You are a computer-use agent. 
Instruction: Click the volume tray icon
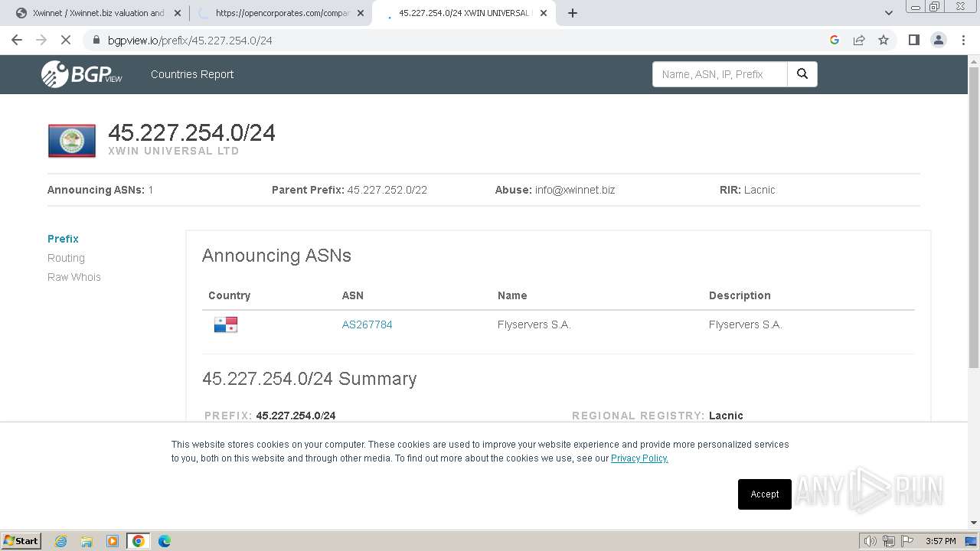[x=871, y=541]
